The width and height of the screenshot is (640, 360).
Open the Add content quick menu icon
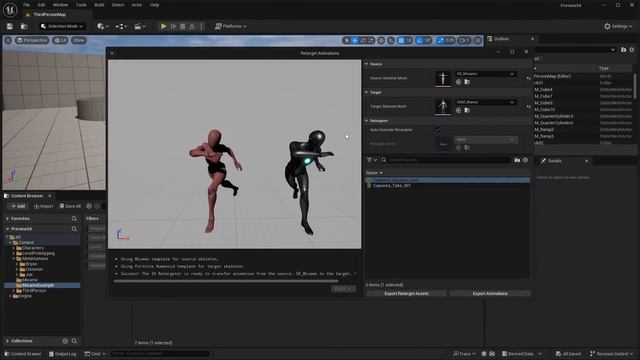[102, 27]
